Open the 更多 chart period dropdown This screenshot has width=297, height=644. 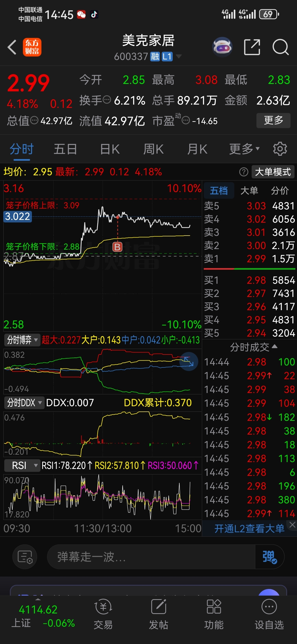pyautogui.click(x=244, y=149)
